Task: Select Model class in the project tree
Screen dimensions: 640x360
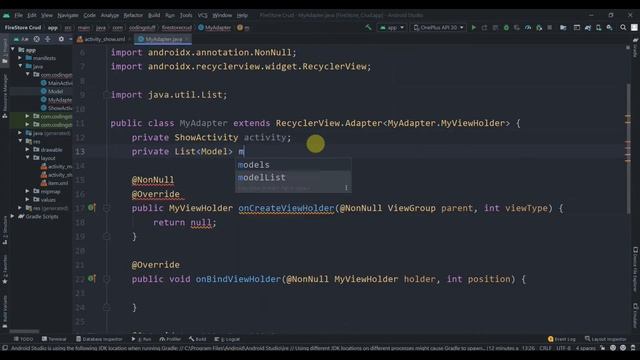Action: tap(52, 91)
